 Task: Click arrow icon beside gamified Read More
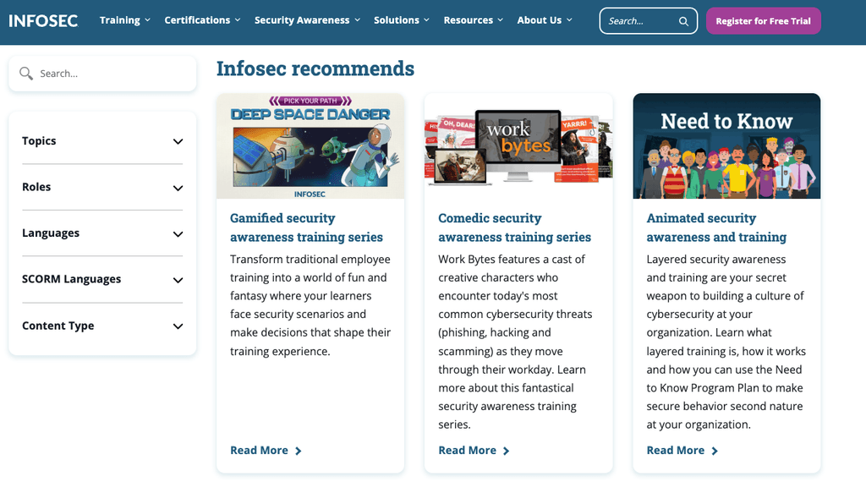pos(299,451)
